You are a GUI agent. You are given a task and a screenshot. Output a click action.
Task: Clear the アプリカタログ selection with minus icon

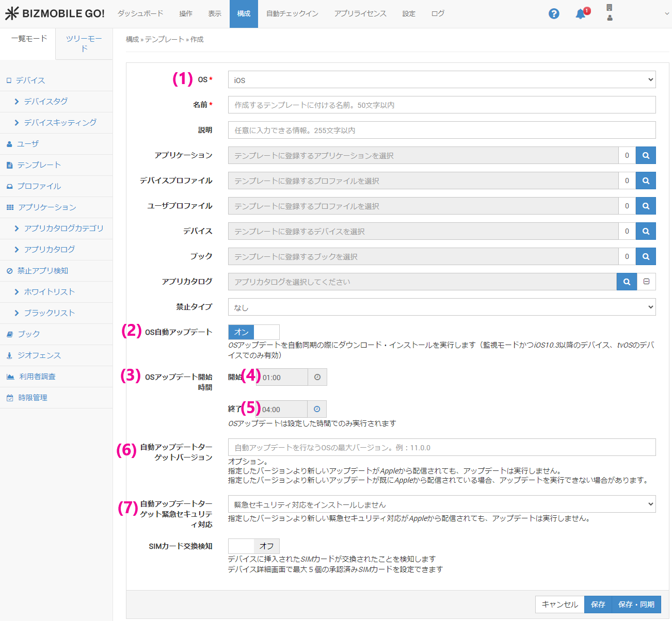(x=646, y=282)
